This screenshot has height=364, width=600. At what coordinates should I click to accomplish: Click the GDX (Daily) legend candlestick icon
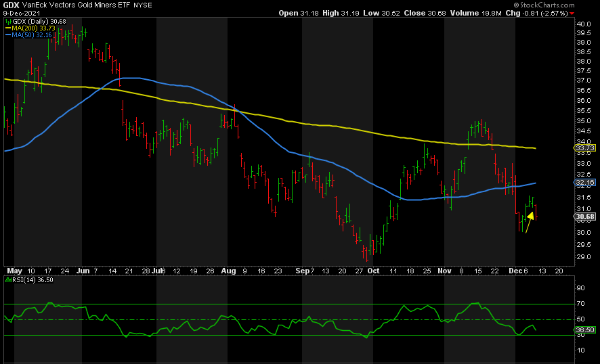(9, 22)
